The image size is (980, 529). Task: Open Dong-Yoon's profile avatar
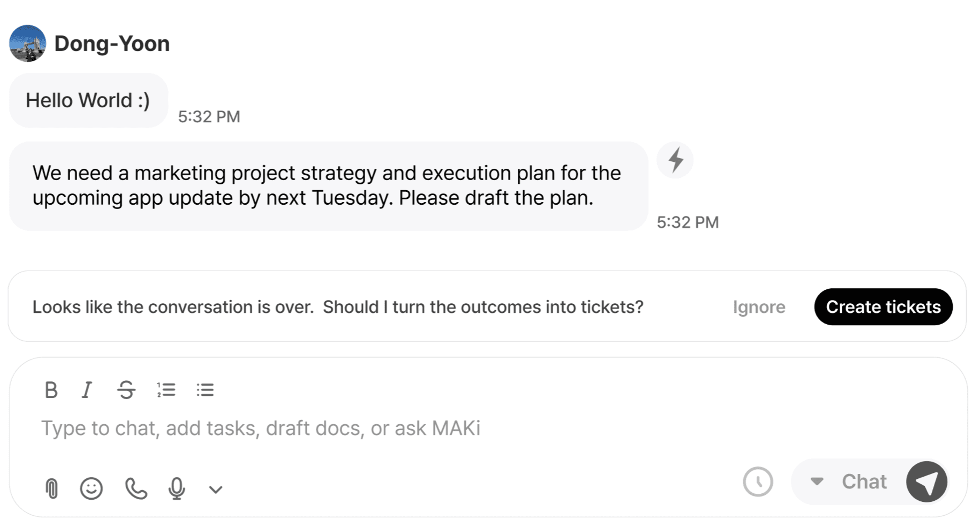coord(28,43)
